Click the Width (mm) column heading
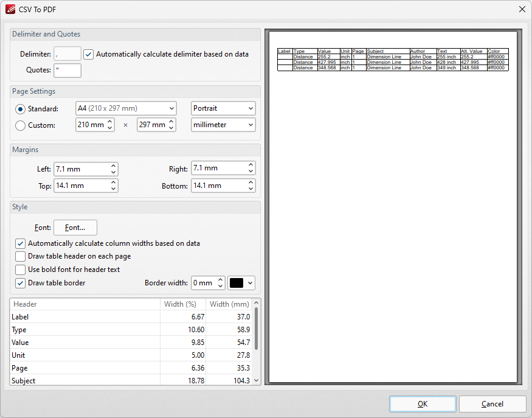The image size is (532, 418). point(229,304)
